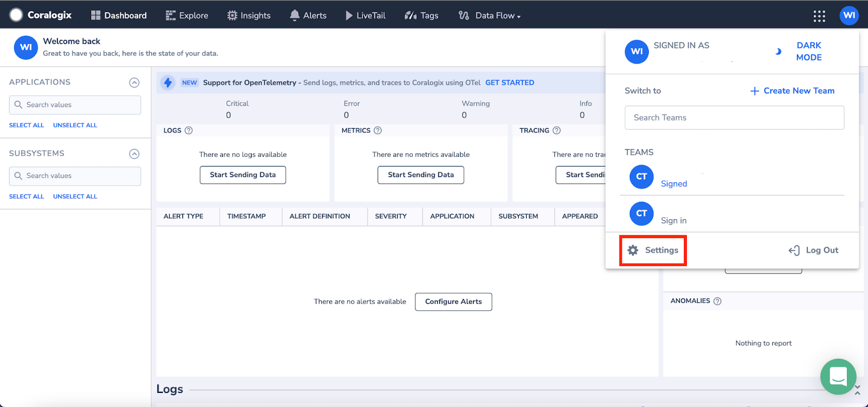Click the Log Out button
Image resolution: width=868 pixels, height=407 pixels.
click(x=814, y=250)
